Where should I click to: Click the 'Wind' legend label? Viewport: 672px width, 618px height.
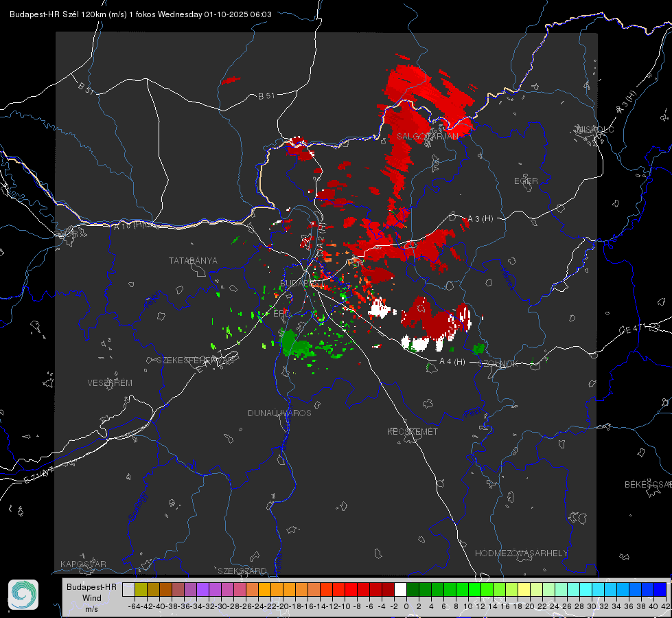tap(92, 598)
